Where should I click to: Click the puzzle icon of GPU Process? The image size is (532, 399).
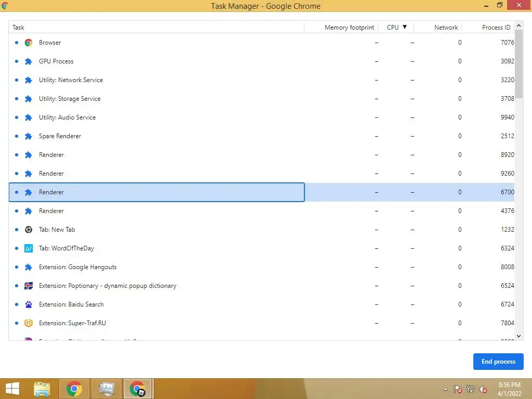(x=29, y=61)
